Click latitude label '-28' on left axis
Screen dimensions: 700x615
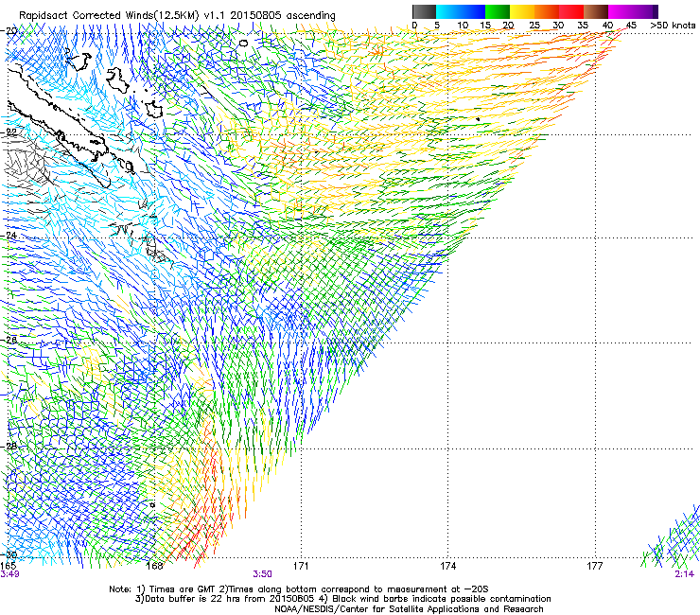[x=9, y=447]
